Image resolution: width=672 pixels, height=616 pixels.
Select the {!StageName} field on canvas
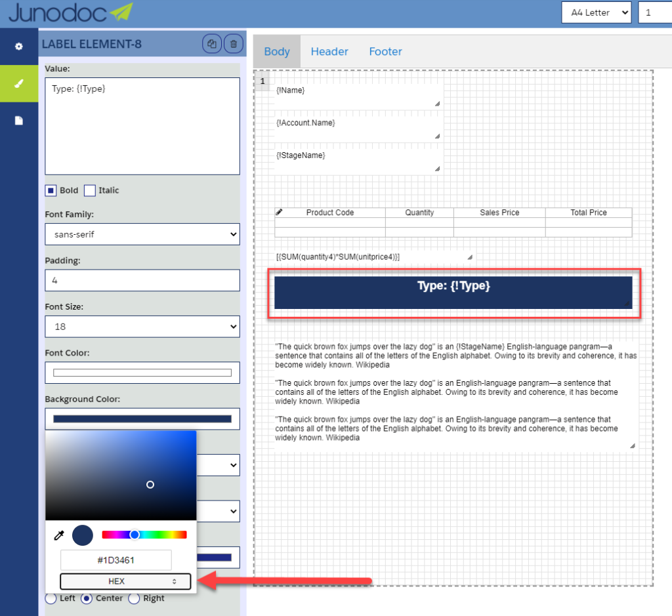pyautogui.click(x=358, y=161)
